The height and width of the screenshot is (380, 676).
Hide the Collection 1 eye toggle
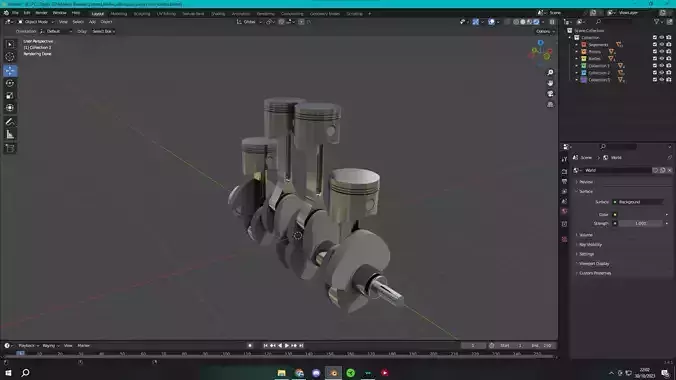tap(662, 66)
